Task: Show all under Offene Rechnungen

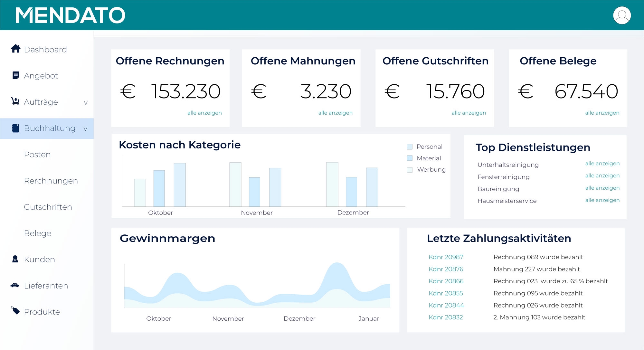Action: coord(204,113)
